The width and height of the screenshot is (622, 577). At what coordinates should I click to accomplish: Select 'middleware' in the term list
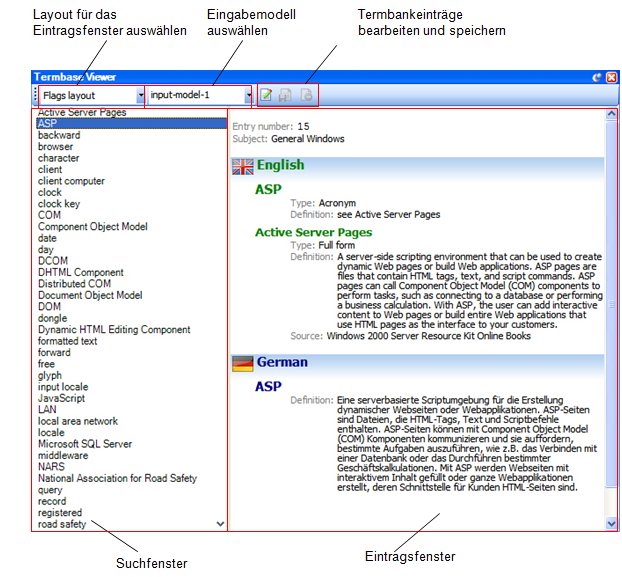tap(63, 456)
